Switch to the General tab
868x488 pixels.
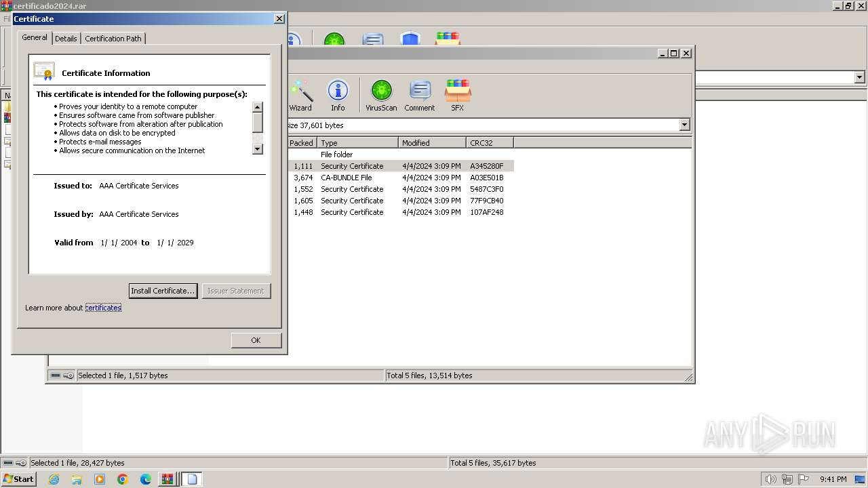(35, 37)
